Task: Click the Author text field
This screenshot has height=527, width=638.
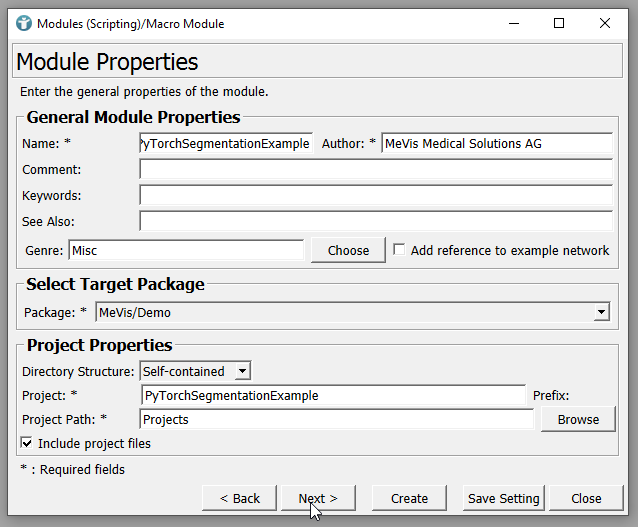Action: pos(496,144)
